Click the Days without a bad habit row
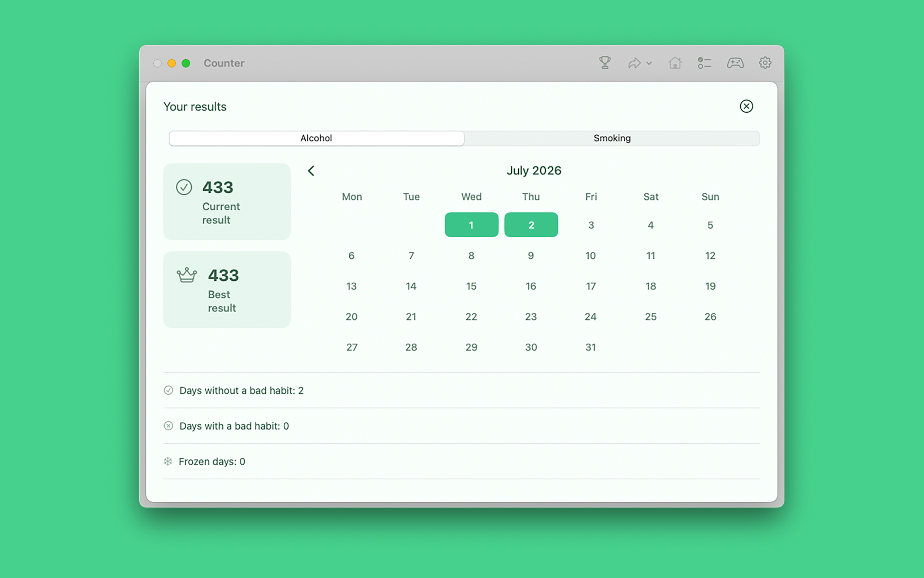924x578 pixels. tap(462, 390)
